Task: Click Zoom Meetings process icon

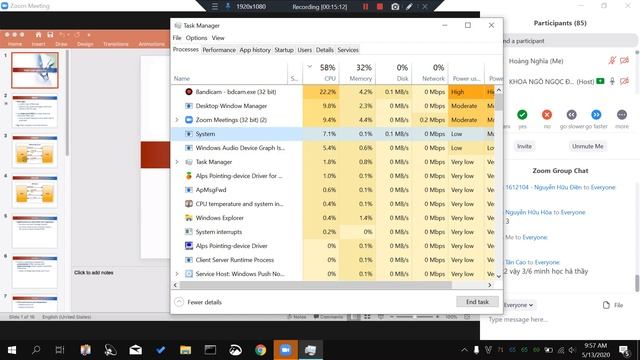Action: 189,120
